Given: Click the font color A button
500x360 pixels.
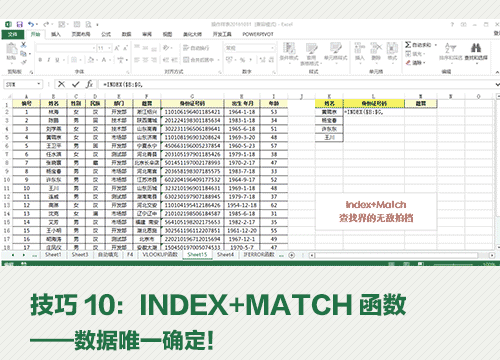Looking at the screenshot, I should click(104, 60).
